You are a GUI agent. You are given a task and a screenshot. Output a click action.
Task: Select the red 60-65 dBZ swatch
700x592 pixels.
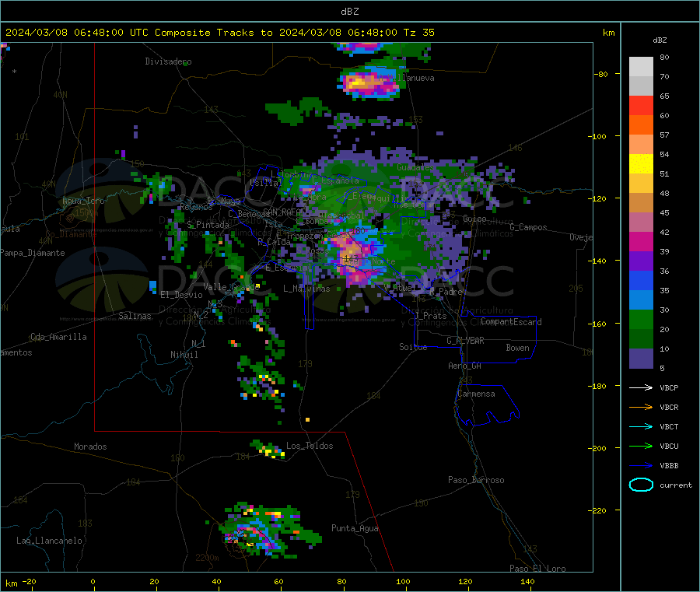641,105
